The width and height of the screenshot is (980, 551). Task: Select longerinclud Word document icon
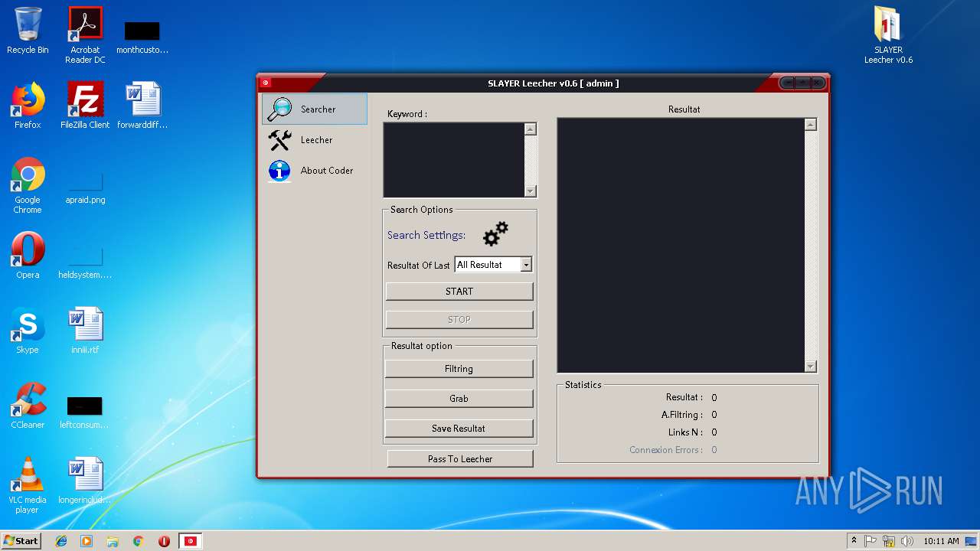tap(85, 481)
